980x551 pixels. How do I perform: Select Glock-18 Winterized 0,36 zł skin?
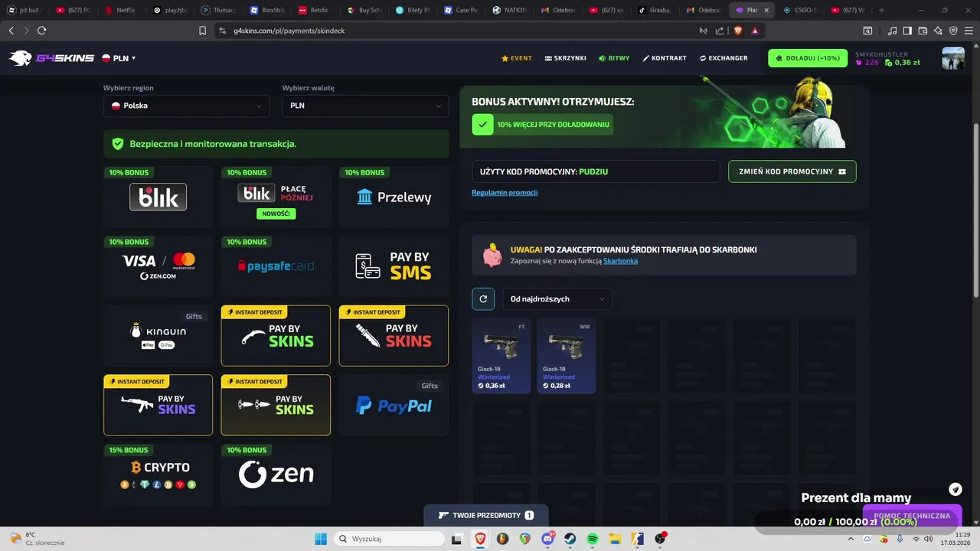[501, 356]
